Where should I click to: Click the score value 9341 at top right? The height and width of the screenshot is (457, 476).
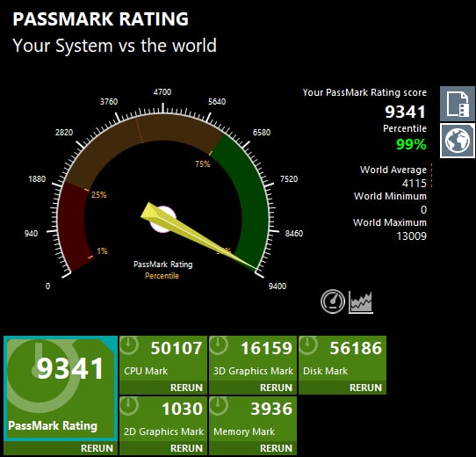[405, 112]
